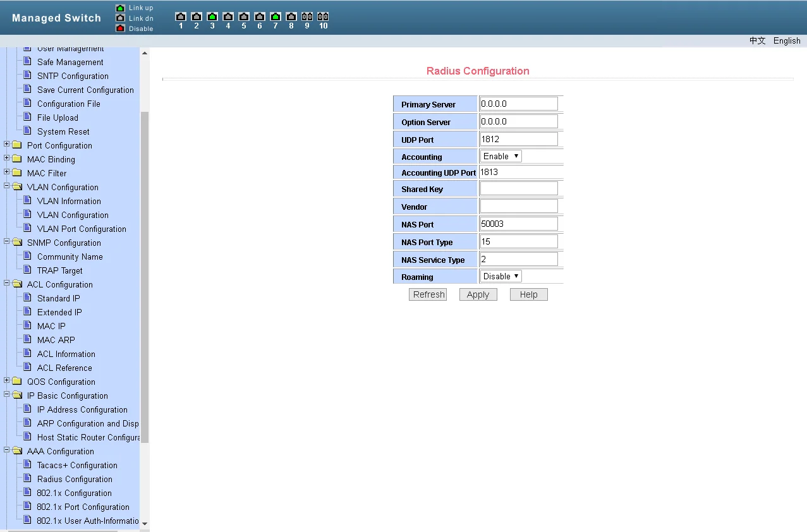
Task: Open ARP Configuration and Display page
Action: coord(88,424)
